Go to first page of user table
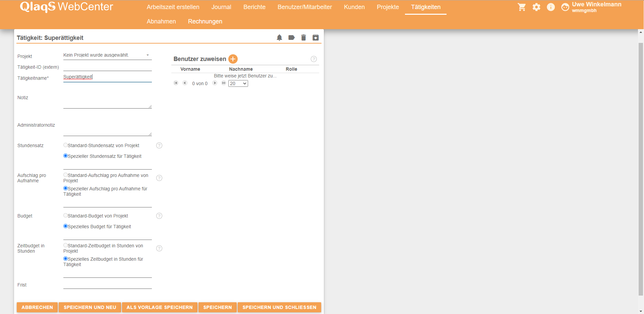The width and height of the screenshot is (644, 314). 176,83
